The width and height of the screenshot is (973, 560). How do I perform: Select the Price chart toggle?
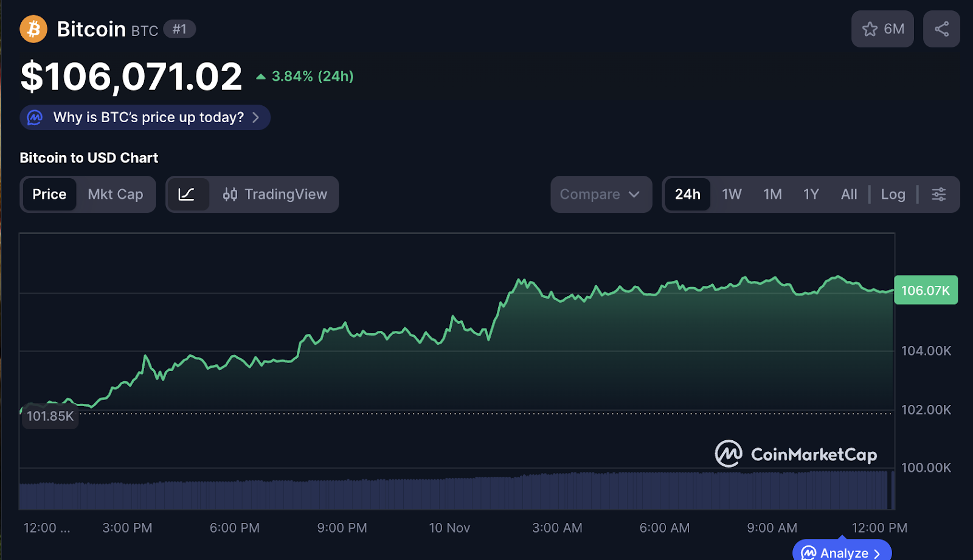click(x=49, y=195)
